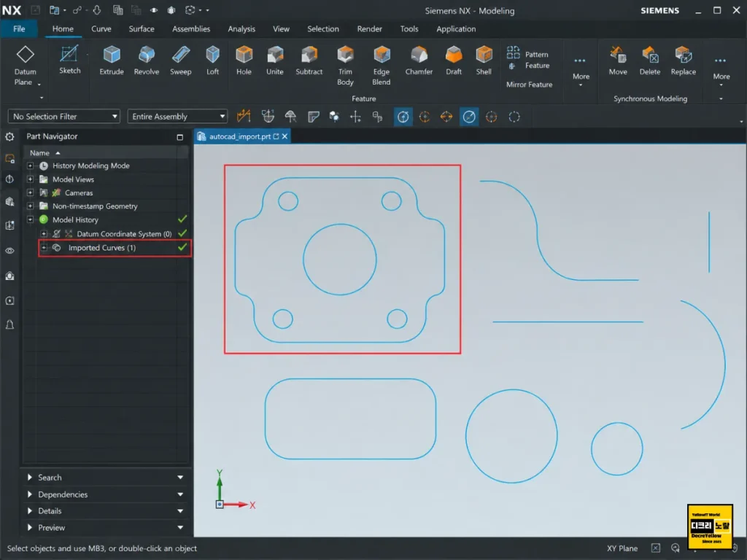747x560 pixels.
Task: Toggle the point-on-curve circle snap
Action: click(x=491, y=117)
